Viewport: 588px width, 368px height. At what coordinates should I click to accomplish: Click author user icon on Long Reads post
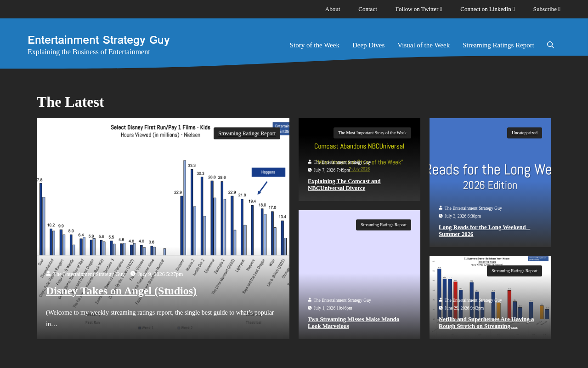pos(441,208)
